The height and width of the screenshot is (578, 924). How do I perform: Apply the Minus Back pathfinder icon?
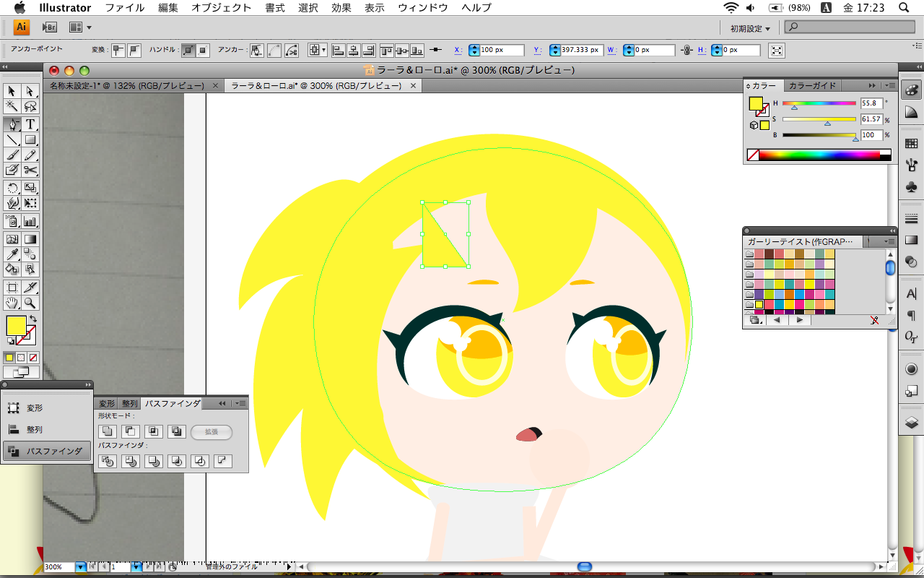pyautogui.click(x=223, y=461)
